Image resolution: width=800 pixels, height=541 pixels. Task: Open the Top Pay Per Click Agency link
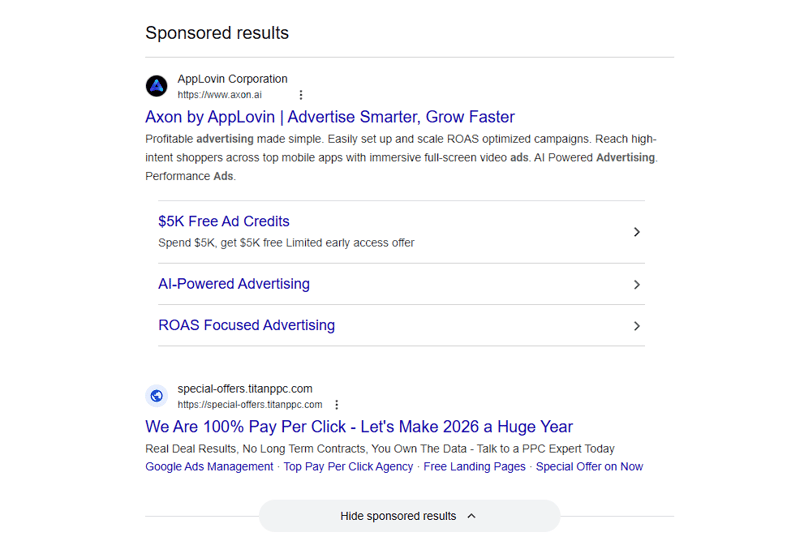coord(348,467)
